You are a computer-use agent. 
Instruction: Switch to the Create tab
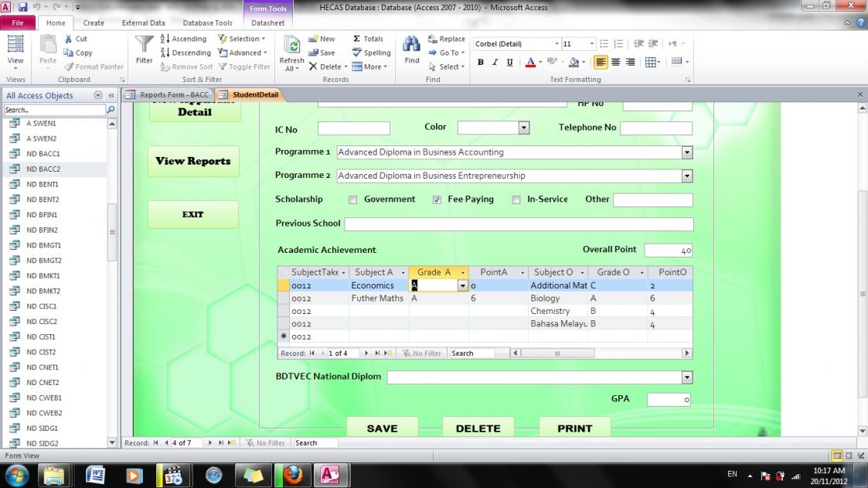tap(94, 22)
